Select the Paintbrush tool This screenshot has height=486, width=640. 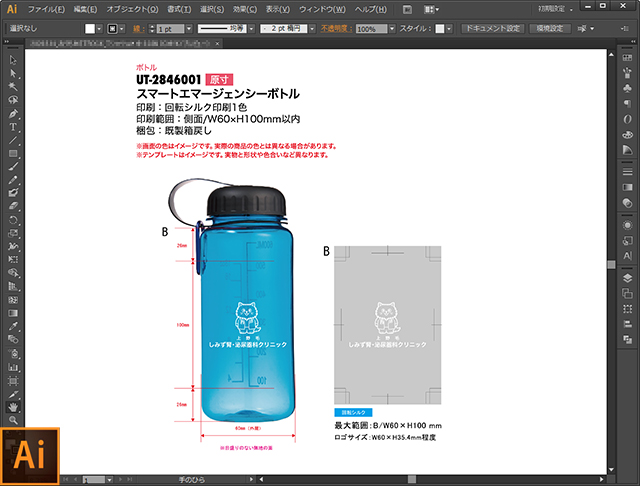click(13, 166)
